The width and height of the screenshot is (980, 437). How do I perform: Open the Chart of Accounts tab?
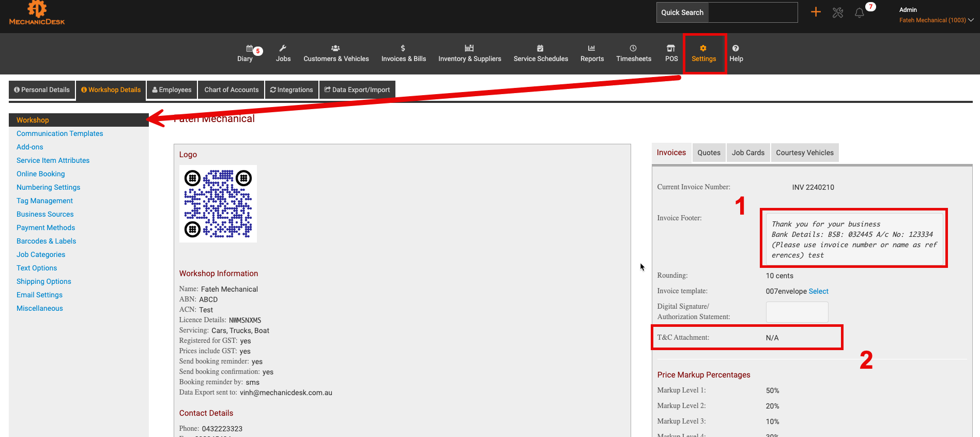tap(232, 90)
